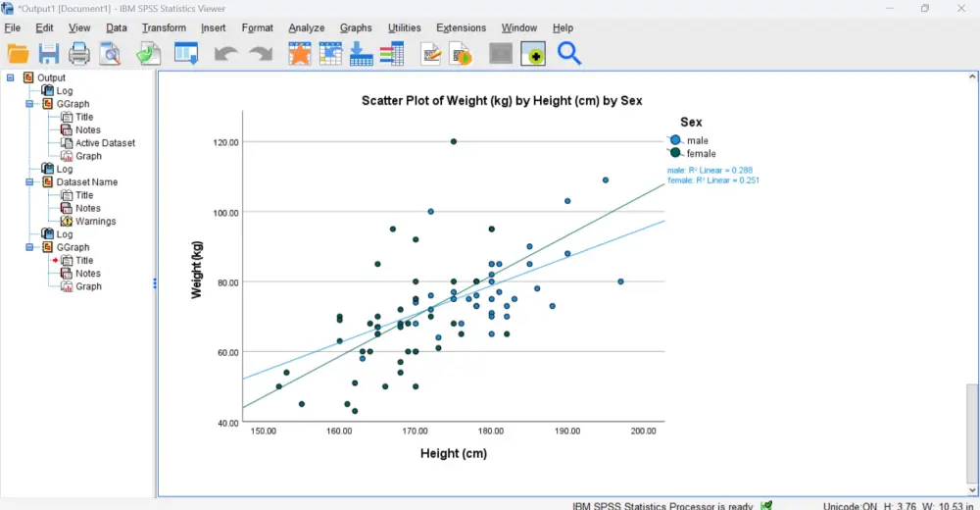
Task: Click the Go to Data star icon
Action: click(x=299, y=54)
